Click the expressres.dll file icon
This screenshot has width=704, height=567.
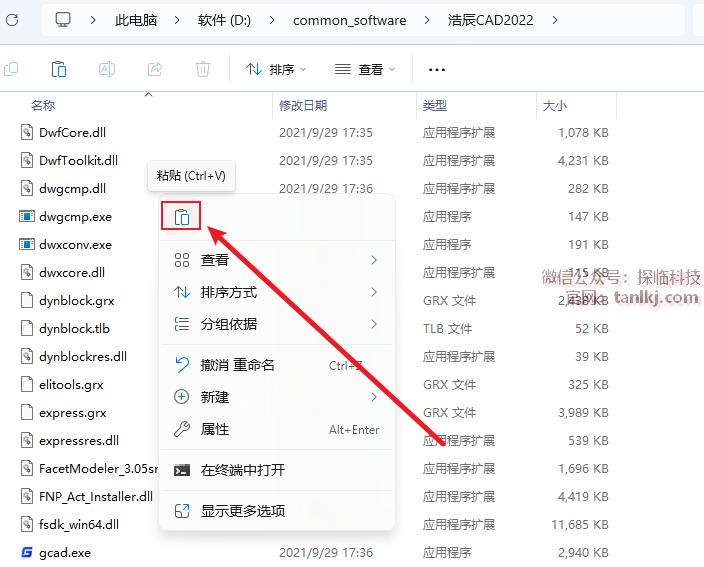click(27, 440)
